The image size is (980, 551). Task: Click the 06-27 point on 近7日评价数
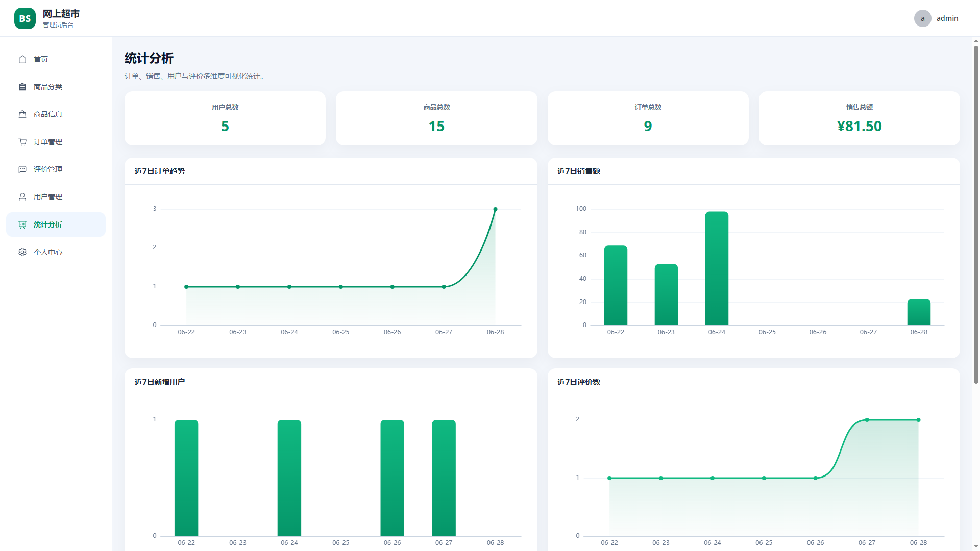point(867,420)
